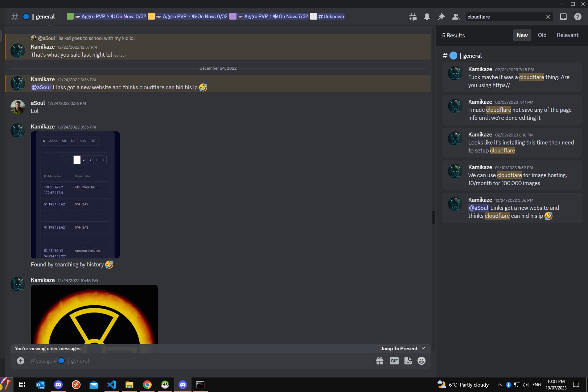Open search result about cloudflare thing and https
588x392 pixels.
[x=512, y=77]
